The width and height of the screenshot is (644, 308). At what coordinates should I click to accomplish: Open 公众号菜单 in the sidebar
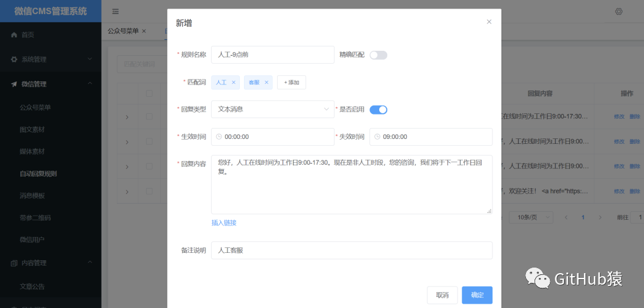[35, 107]
